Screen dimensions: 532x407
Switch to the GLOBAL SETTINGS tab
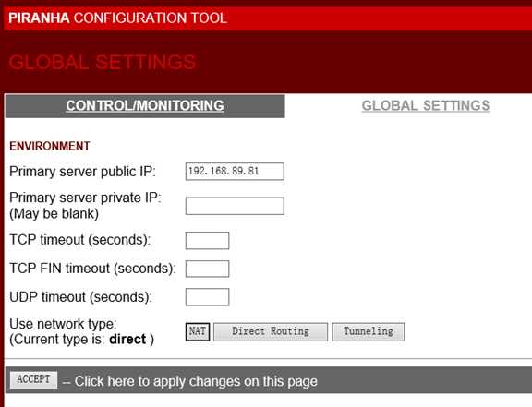(x=426, y=106)
